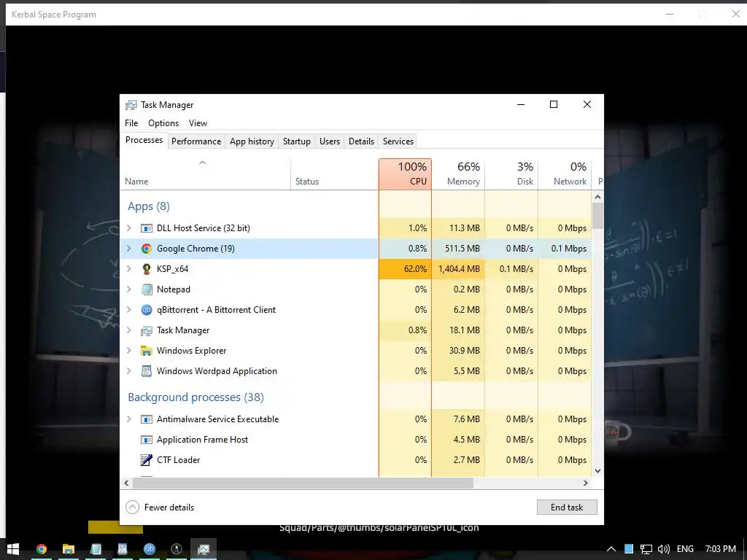Click the Windows Explorer process icon

click(146, 351)
